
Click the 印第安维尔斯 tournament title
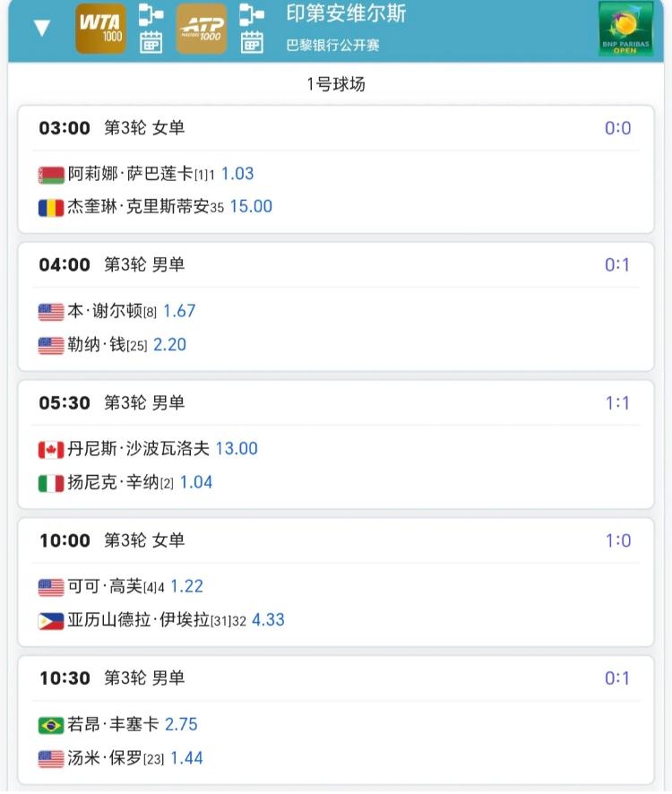[x=345, y=15]
